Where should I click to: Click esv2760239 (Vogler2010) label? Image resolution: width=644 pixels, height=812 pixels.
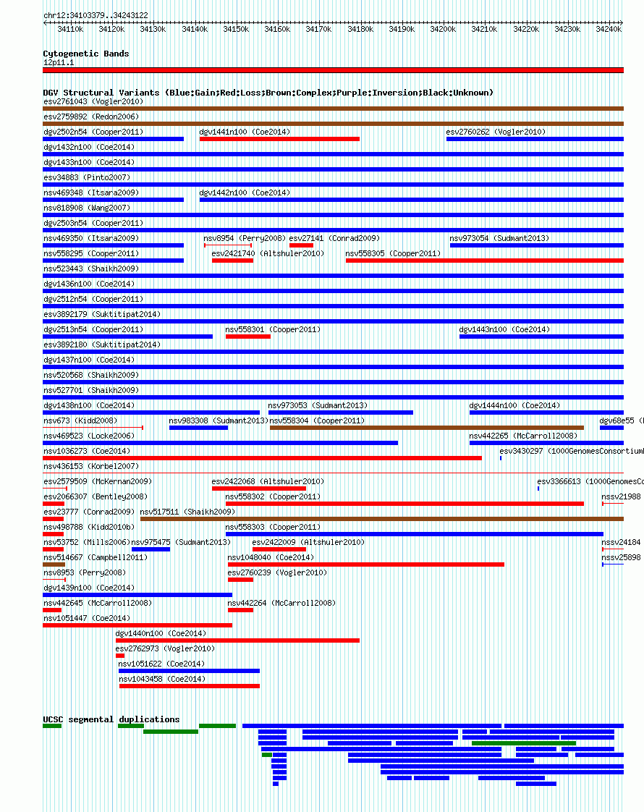pos(277,572)
